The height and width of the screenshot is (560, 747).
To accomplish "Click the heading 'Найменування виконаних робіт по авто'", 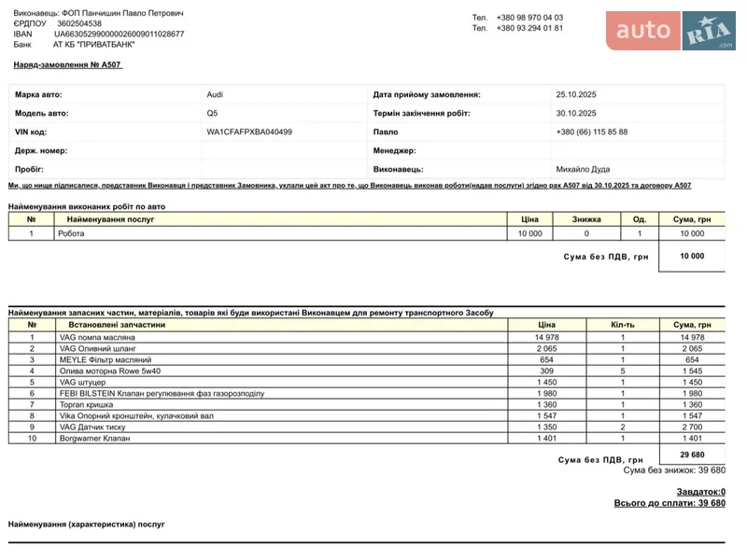I will (x=87, y=206).
